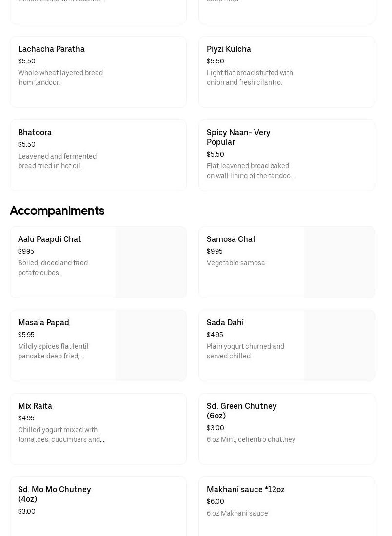Viewport: 392px width, 536px height.
Task: Click the Sada Dahi image thumbnail
Action: [340, 346]
